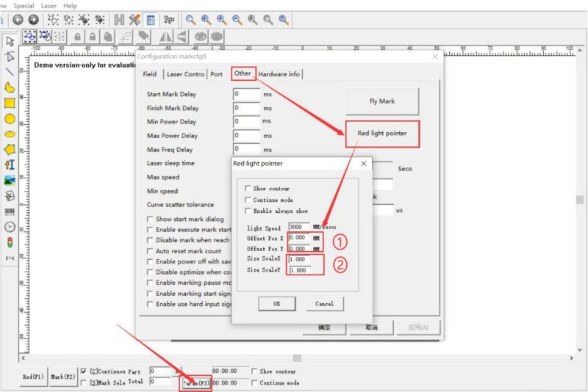Screen dimensions: 588x392
Task: Open the Laser menu
Action: click(49, 5)
